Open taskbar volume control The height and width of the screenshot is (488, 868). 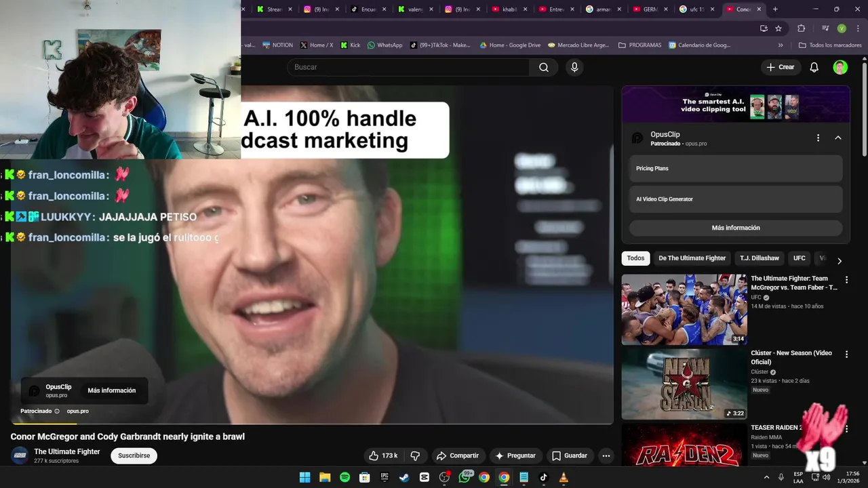826,477
